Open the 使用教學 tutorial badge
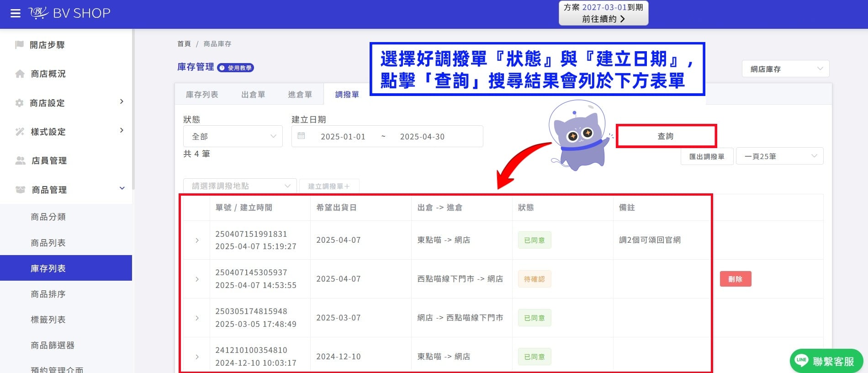This screenshot has width=868, height=373. click(236, 68)
